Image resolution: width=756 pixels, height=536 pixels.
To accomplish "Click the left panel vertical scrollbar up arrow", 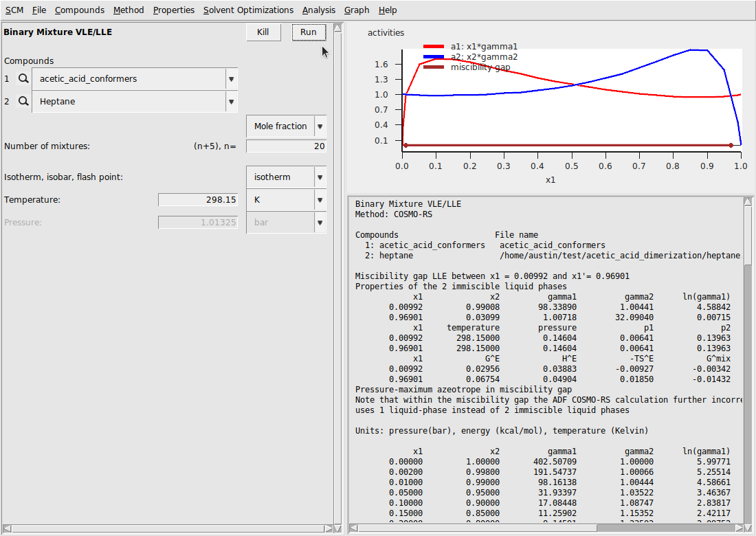I will point(338,27).
